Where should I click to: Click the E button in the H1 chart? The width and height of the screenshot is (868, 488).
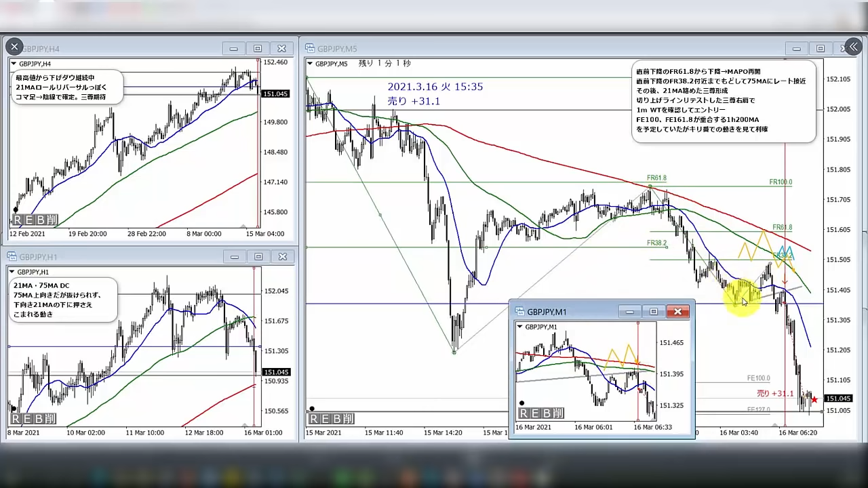click(28, 419)
